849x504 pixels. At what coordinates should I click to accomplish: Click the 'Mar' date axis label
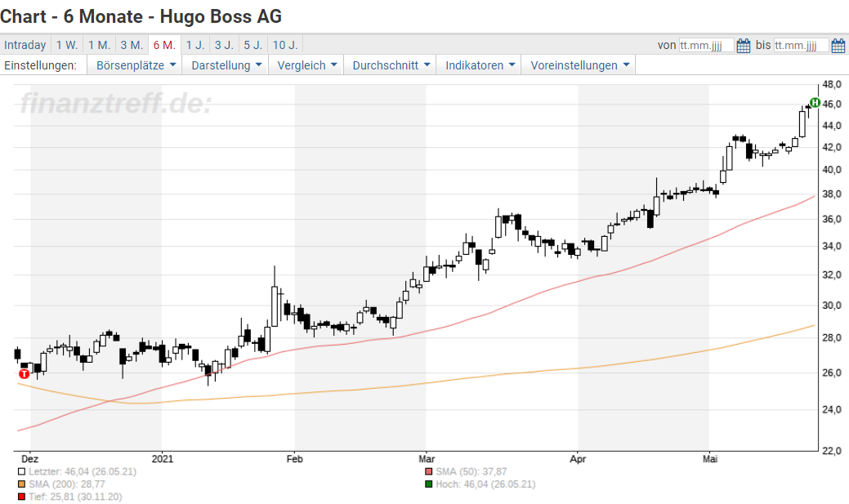point(427,459)
